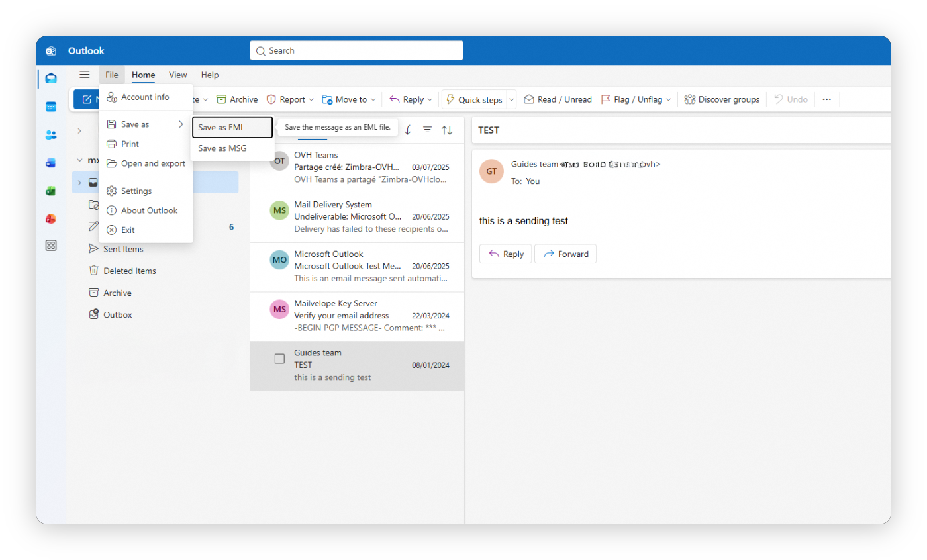Archive the selected message via toolbar
Viewport: 927px width, 560px height.
coord(236,99)
